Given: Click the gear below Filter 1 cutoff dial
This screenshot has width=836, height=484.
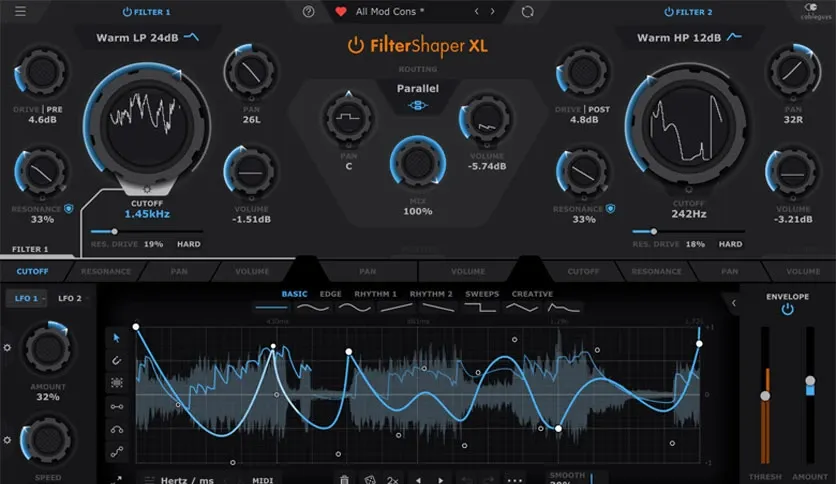Looking at the screenshot, I should (x=147, y=189).
